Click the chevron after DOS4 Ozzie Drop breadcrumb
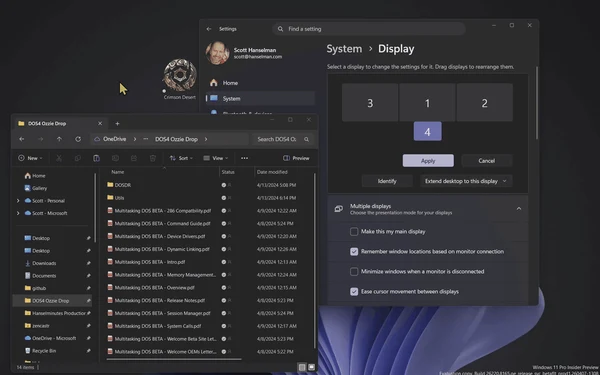This screenshot has height=375, width=600. pos(206,139)
